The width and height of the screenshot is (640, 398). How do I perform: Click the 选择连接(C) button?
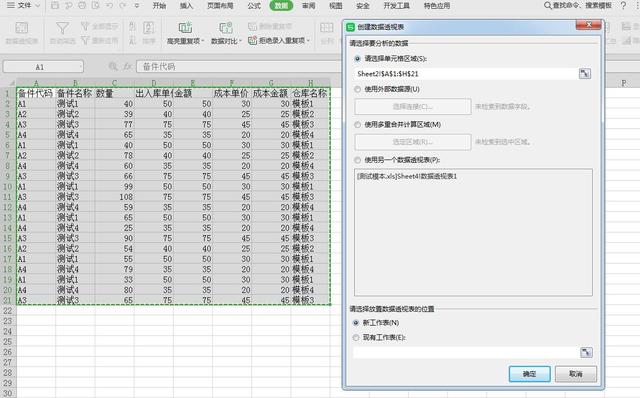413,107
